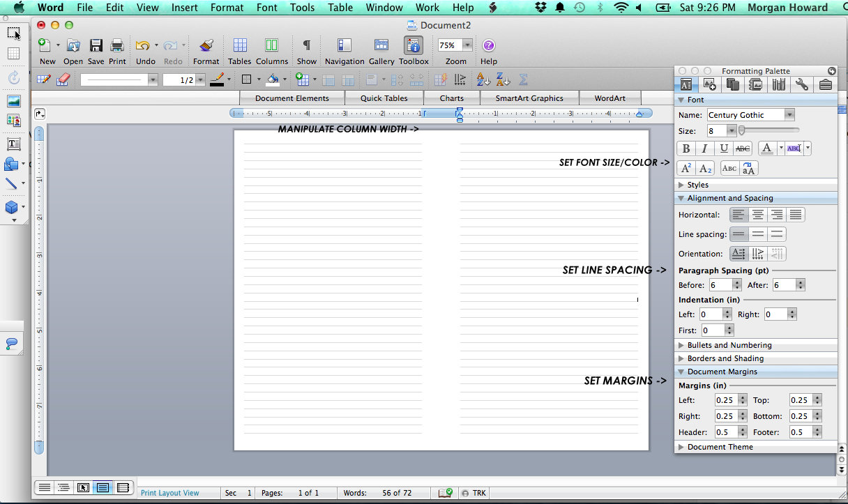Screen dimensions: 848x504
Task: Click the New document icon
Action: 44,45
